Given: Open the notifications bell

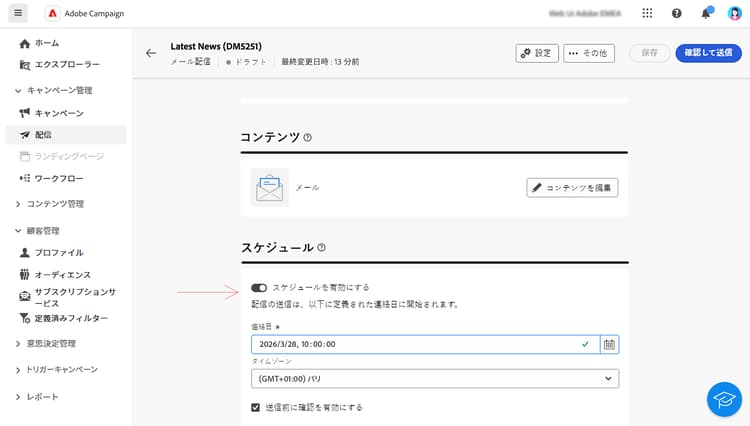Looking at the screenshot, I should (706, 13).
